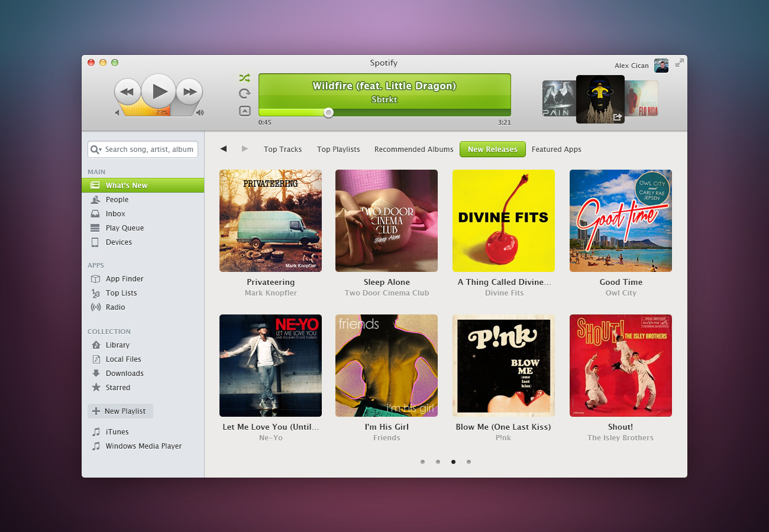Click the Two Door Cinema Club artist link

[x=387, y=293]
